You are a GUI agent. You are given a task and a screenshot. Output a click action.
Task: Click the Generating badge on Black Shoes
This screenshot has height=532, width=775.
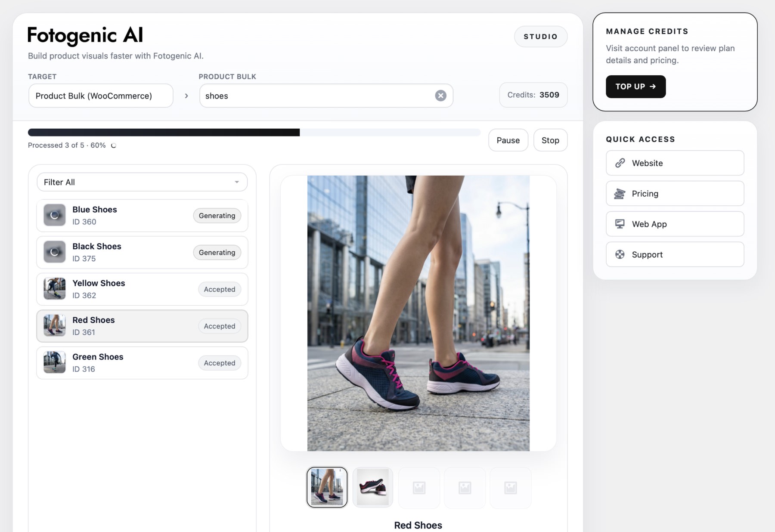[217, 252]
